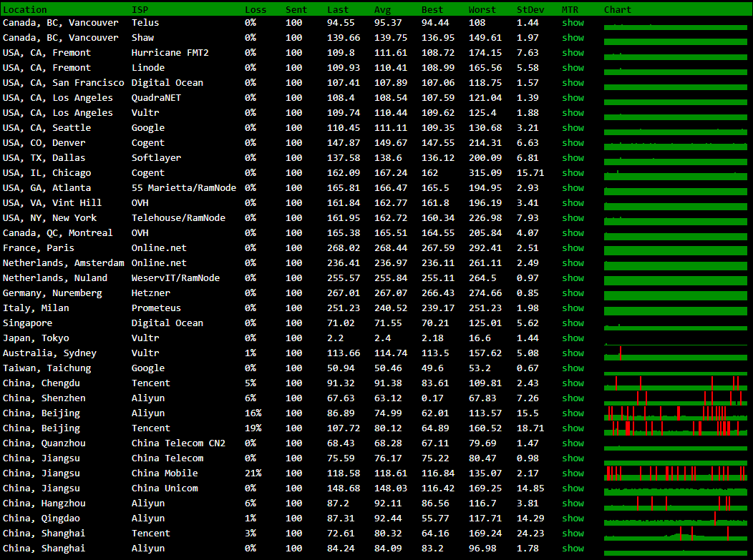Select the 21% loss value
753x560 pixels.
pyautogui.click(x=253, y=473)
